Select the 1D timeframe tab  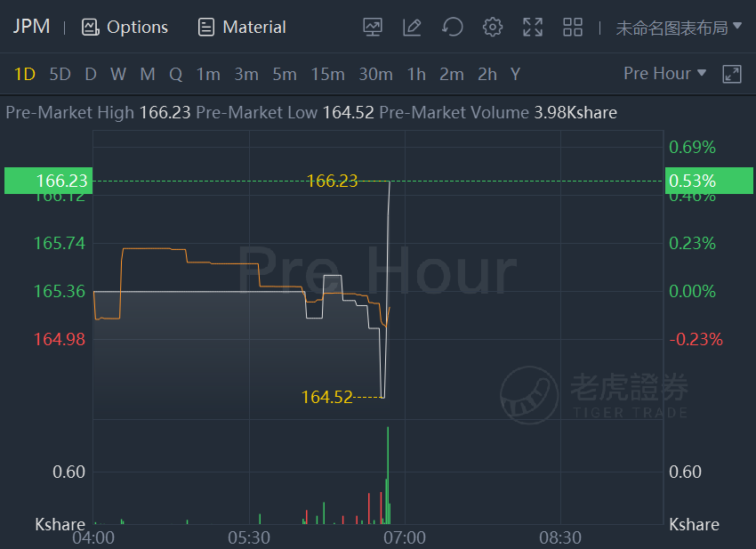tap(25, 74)
